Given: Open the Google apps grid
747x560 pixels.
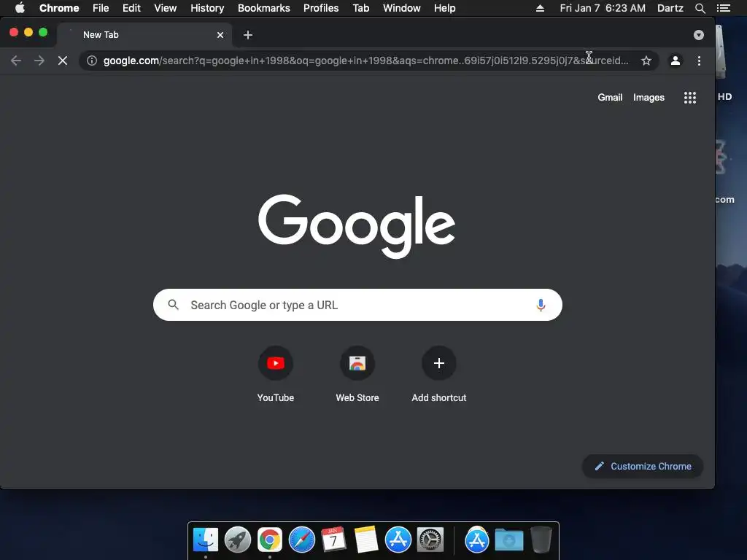Looking at the screenshot, I should point(690,98).
